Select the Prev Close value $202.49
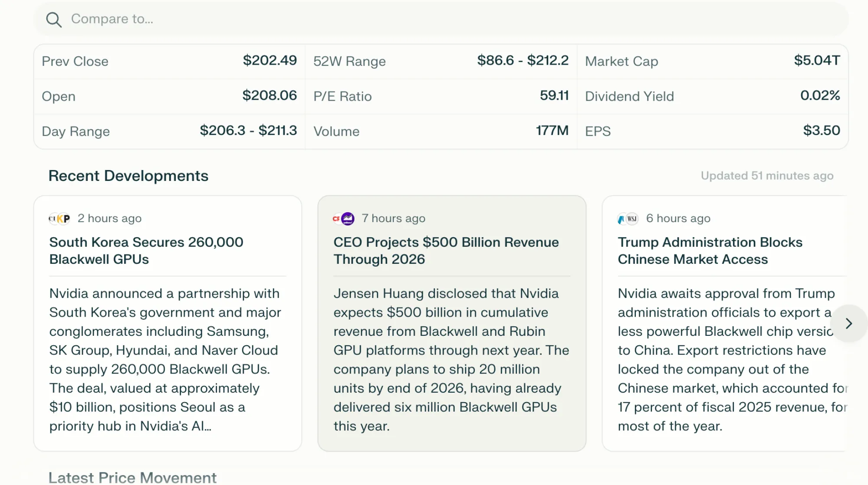The height and width of the screenshot is (485, 868). tap(270, 60)
